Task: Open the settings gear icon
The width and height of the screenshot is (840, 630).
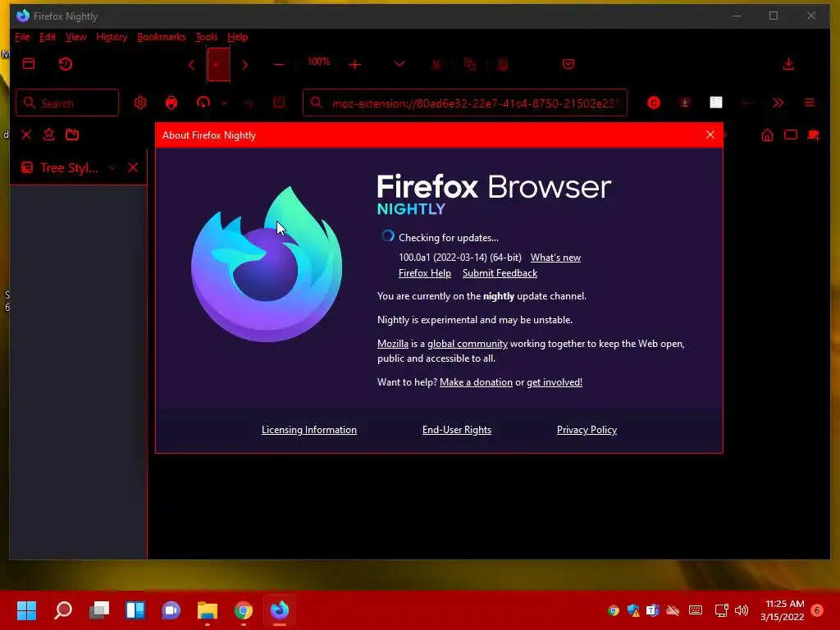Action: click(x=140, y=103)
